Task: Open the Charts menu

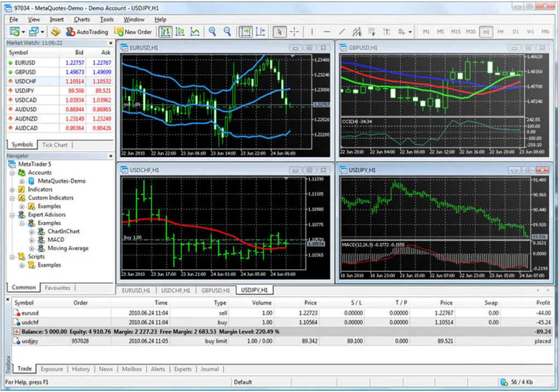Action: click(x=81, y=19)
